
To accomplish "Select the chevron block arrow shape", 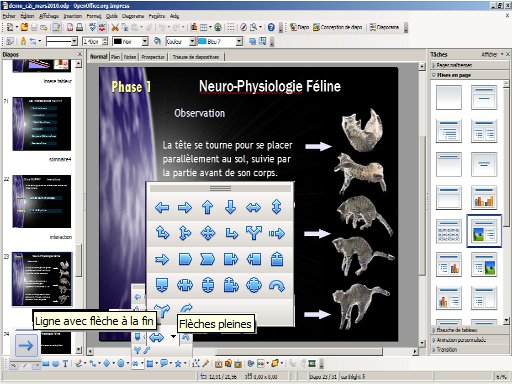I will click(207, 259).
